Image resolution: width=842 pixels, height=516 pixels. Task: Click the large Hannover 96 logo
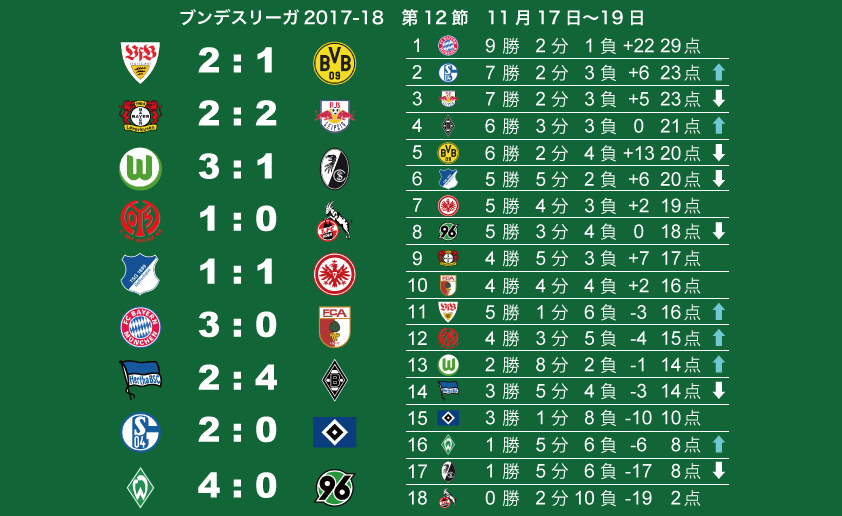coord(335,488)
